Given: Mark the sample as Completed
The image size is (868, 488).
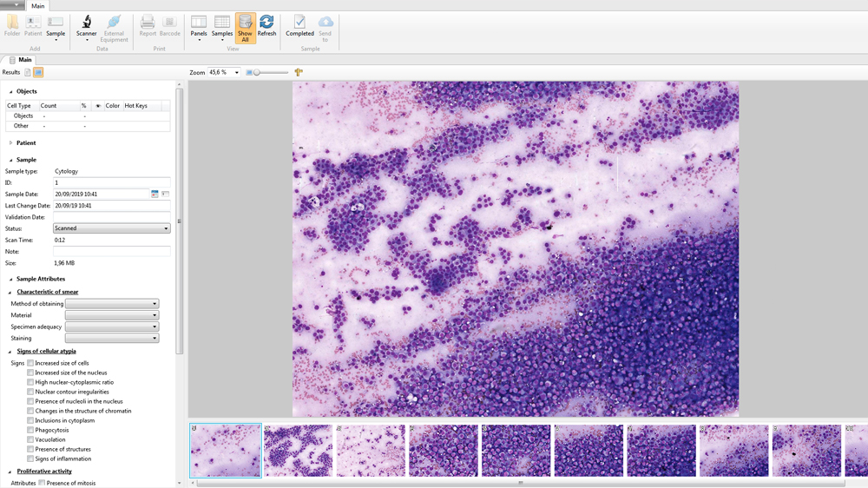Looking at the screenshot, I should 299,26.
